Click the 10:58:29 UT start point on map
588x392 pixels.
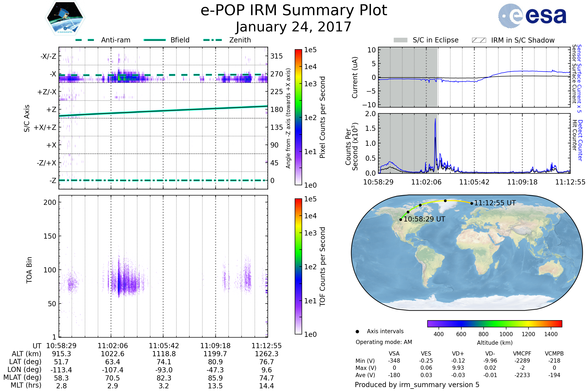(401, 220)
